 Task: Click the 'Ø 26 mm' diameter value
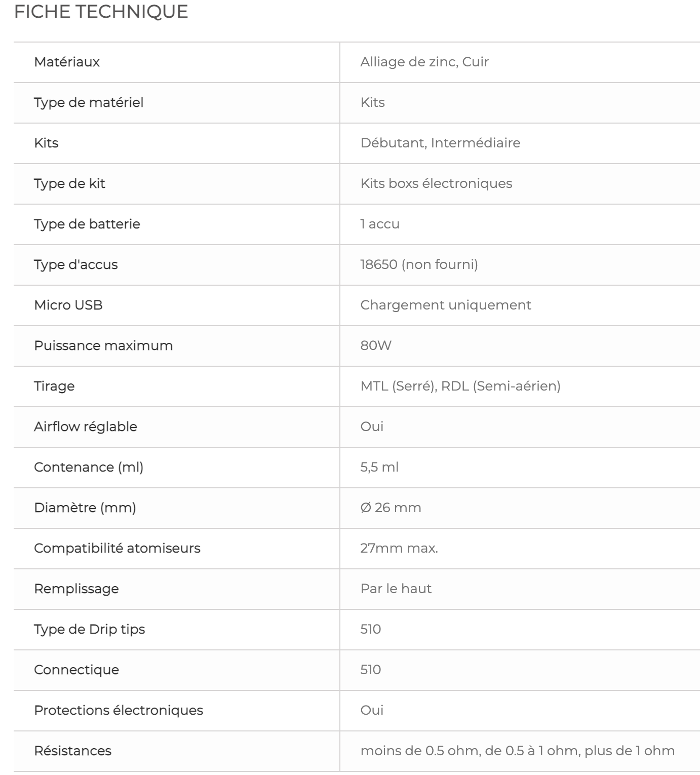(391, 508)
